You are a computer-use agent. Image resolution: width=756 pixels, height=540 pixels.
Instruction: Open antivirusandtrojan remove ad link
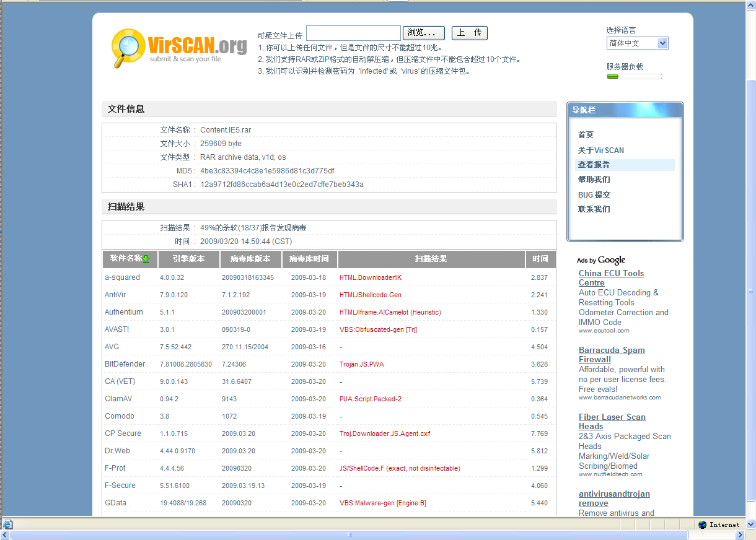(614, 499)
